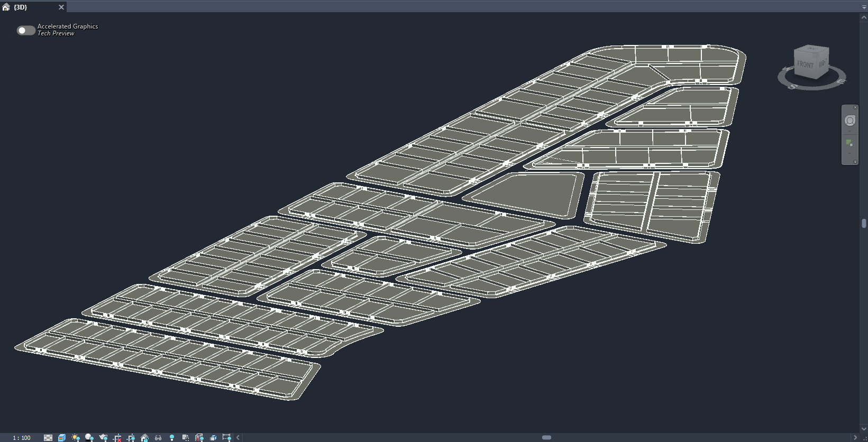
Task: Open temporary hide/isolate glasses icon
Action: pyautogui.click(x=158, y=438)
